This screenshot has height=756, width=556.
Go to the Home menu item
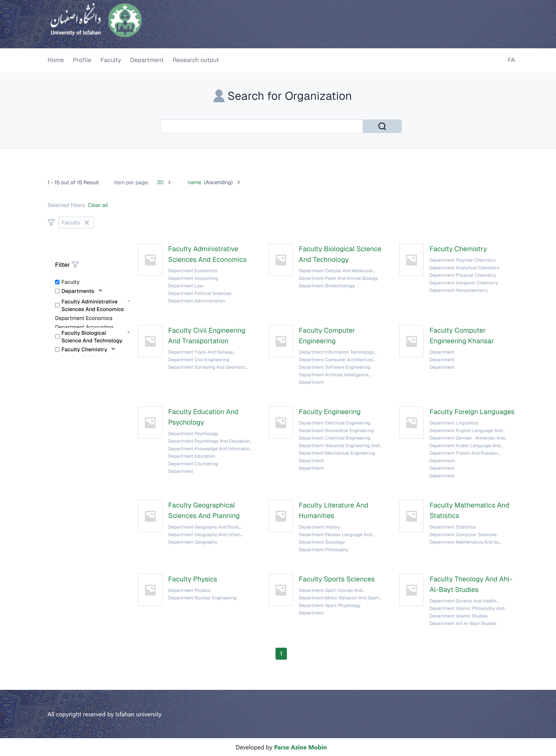pos(55,60)
